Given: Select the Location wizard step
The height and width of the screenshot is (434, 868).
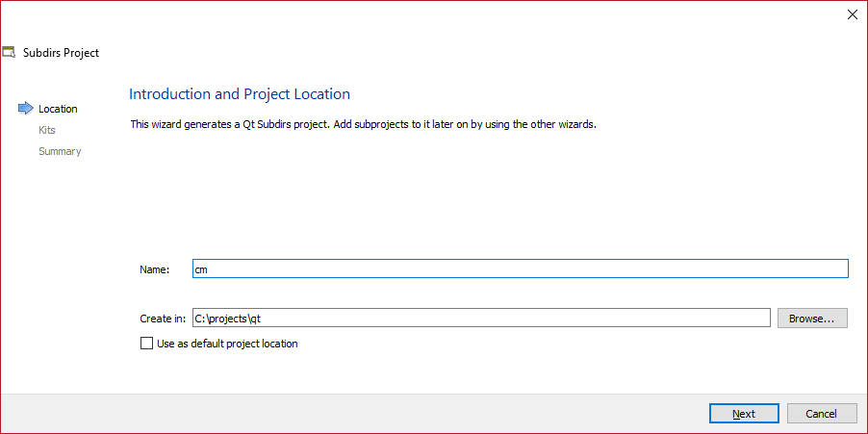Looking at the screenshot, I should point(58,109).
